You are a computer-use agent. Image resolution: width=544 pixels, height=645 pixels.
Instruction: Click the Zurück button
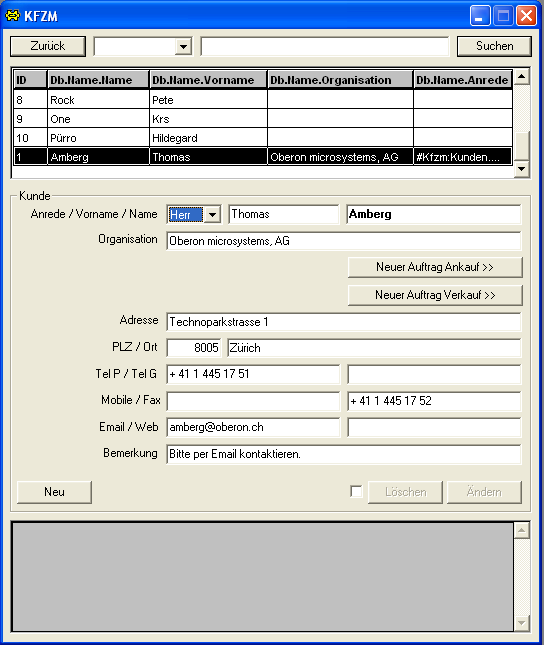pyautogui.click(x=48, y=46)
